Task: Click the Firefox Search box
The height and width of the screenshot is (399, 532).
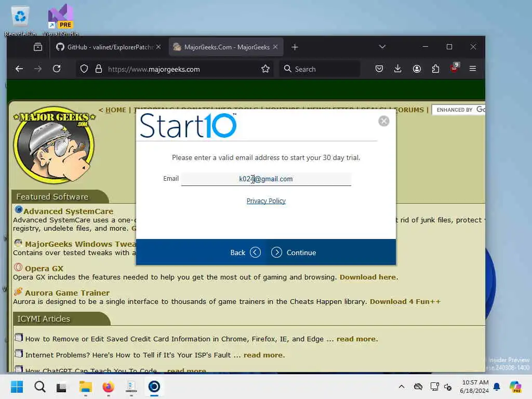Action: tap(320, 69)
